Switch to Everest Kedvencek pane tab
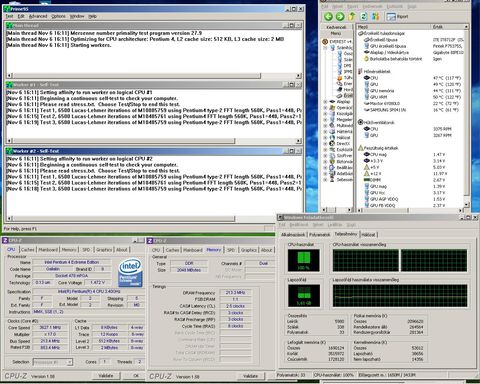This screenshot has width=480, height=384. coord(336,27)
